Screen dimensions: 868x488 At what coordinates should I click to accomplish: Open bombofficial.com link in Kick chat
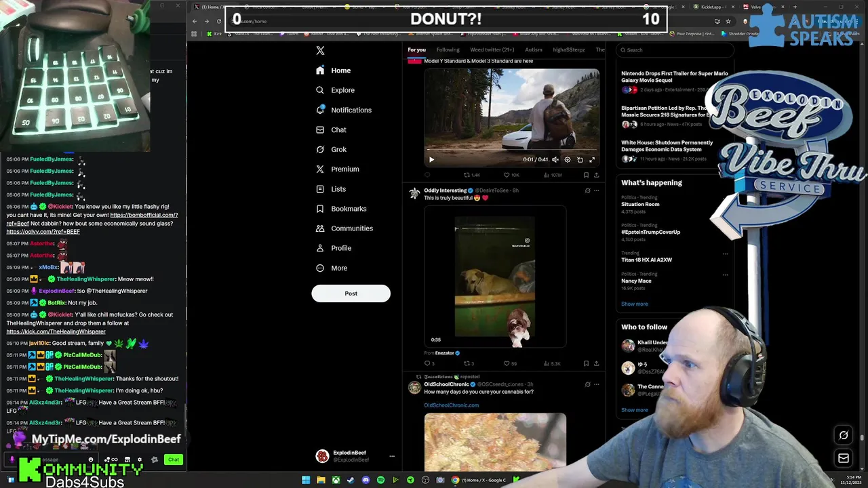[144, 215]
